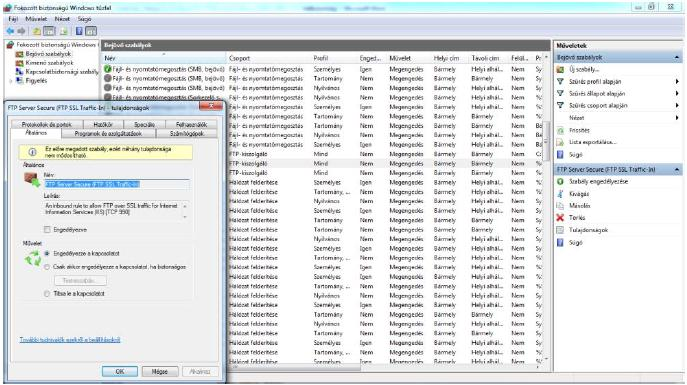Click the green enabled-rule checkmark icon in list
687x385 pixels.
[x=107, y=69]
